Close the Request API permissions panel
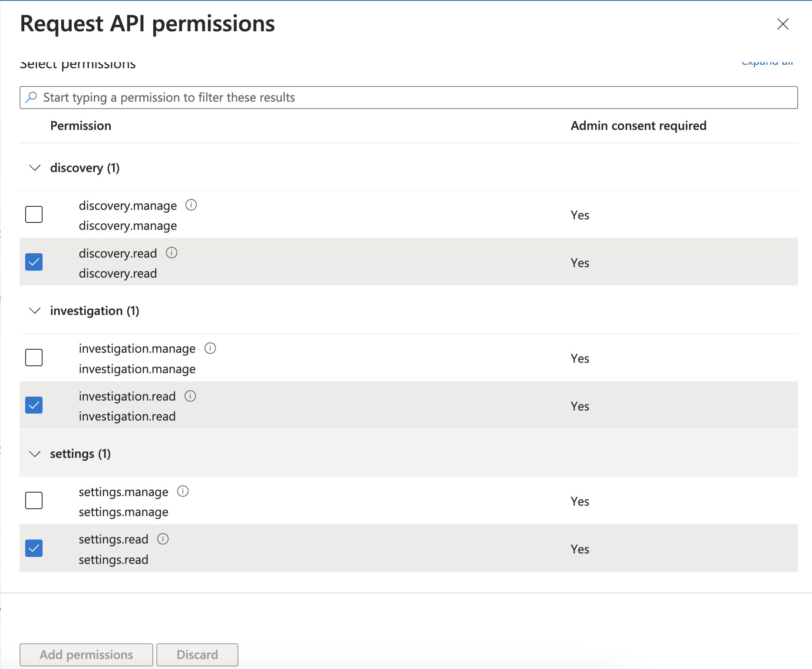Screen dimensions: 812x669 pos(782,24)
